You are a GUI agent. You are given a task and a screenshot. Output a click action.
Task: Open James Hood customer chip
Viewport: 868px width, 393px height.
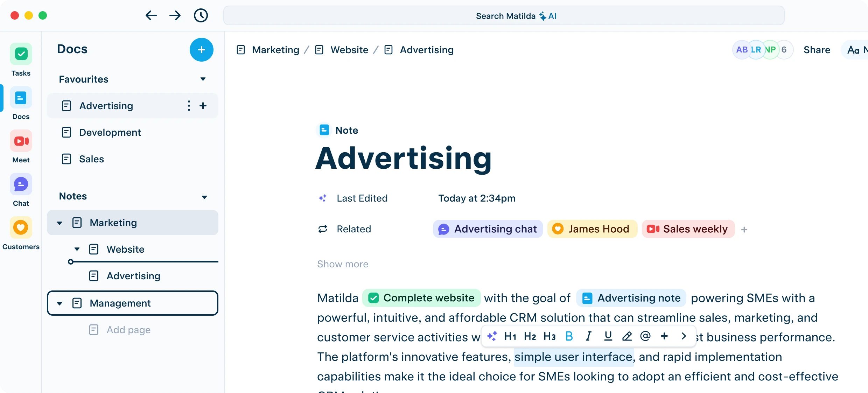click(592, 229)
